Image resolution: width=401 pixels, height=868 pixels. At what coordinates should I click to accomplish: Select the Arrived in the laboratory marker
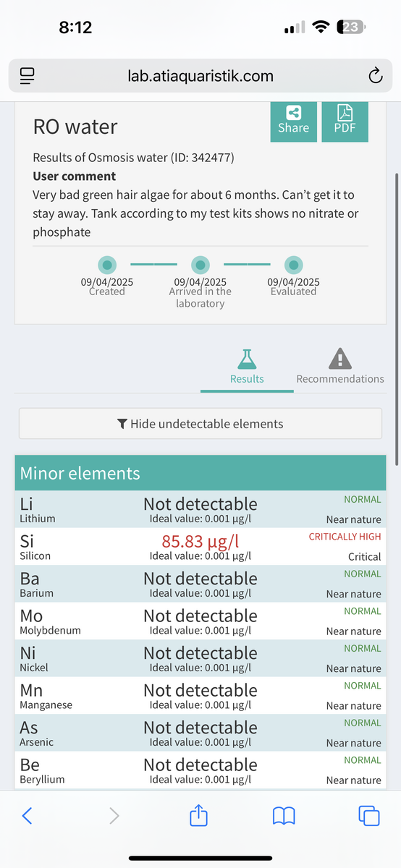click(x=200, y=265)
